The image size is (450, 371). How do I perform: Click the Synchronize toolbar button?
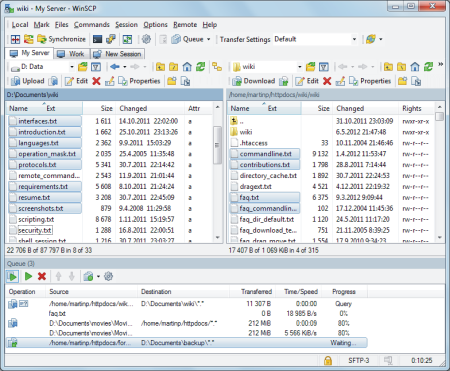(x=61, y=39)
